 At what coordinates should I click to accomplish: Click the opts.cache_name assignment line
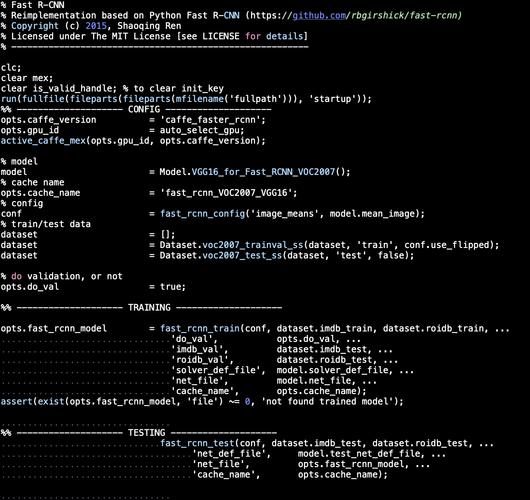pyautogui.click(x=149, y=193)
